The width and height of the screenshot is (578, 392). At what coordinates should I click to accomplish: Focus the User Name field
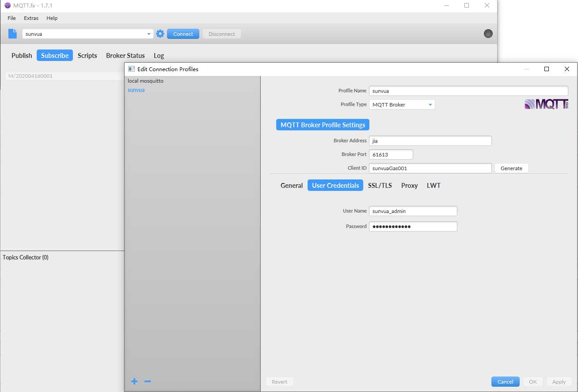[x=413, y=211]
